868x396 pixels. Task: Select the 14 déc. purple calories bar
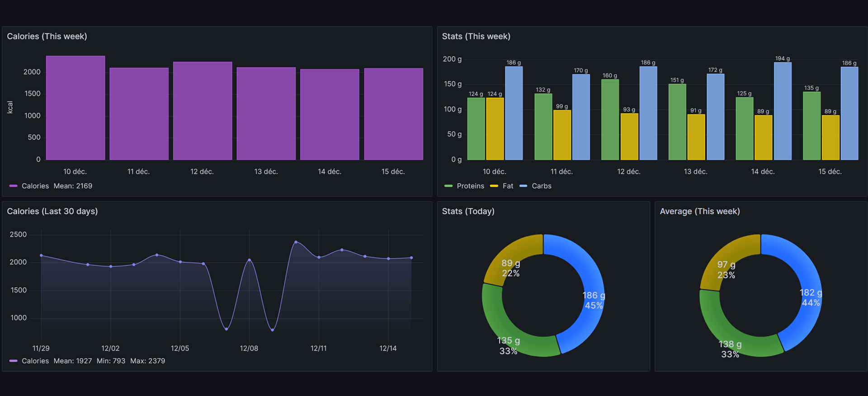click(x=330, y=115)
